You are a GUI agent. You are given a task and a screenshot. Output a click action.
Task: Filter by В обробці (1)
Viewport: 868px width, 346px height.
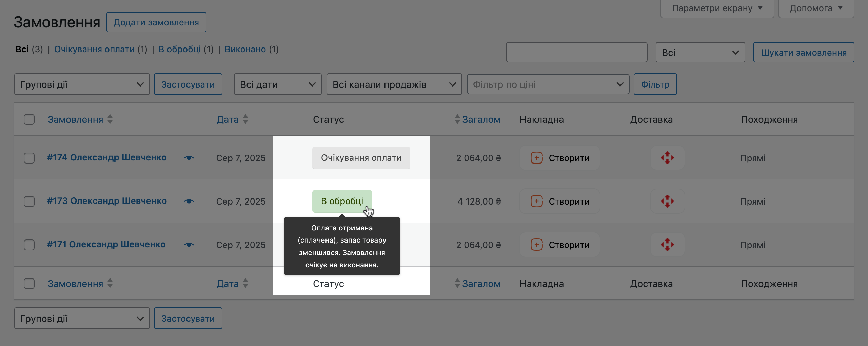click(x=186, y=49)
